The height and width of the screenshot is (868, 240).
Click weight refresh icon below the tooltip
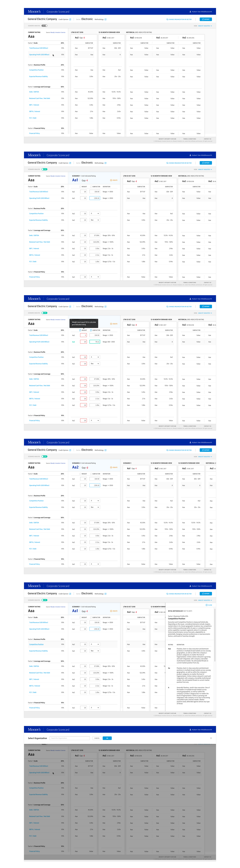point(80,330)
